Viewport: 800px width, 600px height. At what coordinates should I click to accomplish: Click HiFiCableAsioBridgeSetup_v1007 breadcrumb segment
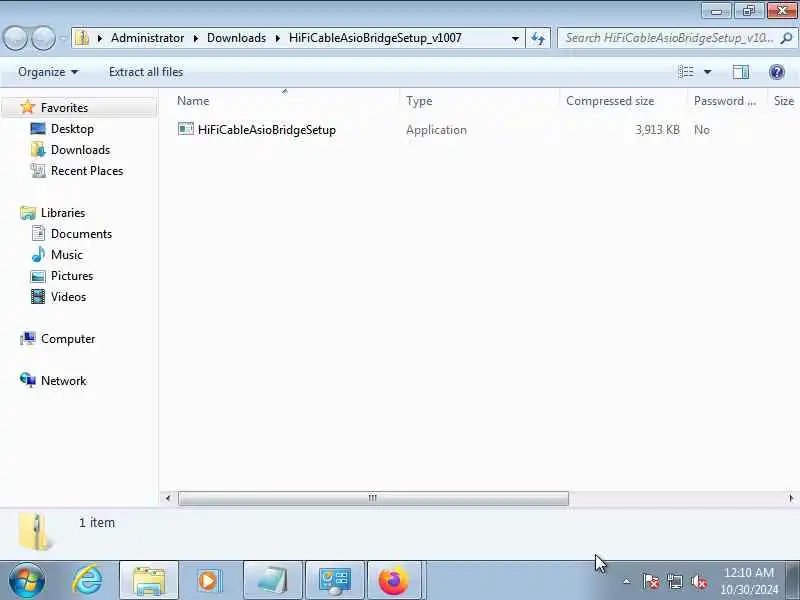(x=375, y=38)
